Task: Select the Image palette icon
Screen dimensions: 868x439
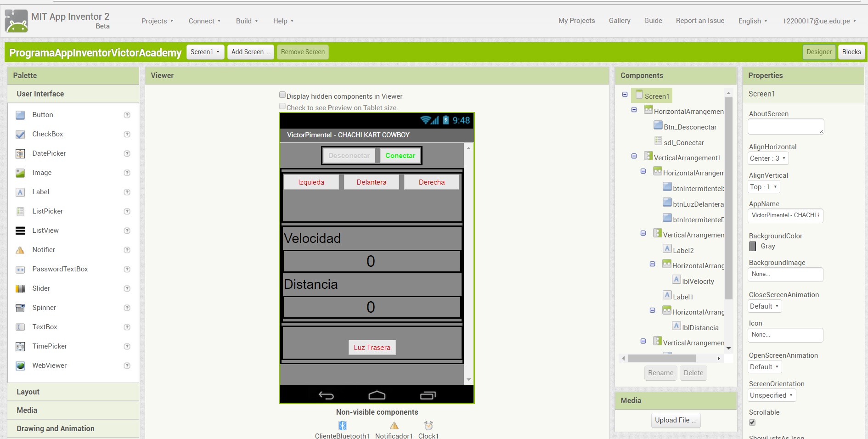Action: (x=20, y=173)
